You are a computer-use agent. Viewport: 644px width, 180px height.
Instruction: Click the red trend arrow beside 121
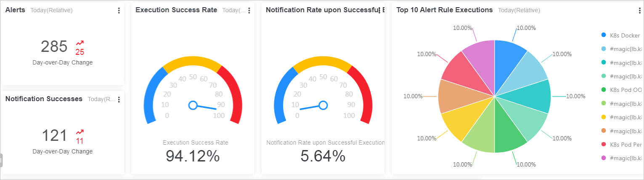tap(80, 132)
